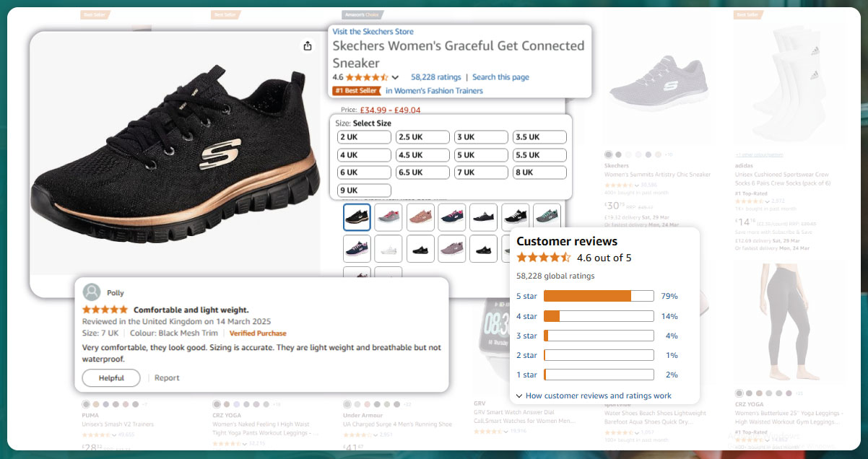Click the 5 star rating bar

point(599,296)
